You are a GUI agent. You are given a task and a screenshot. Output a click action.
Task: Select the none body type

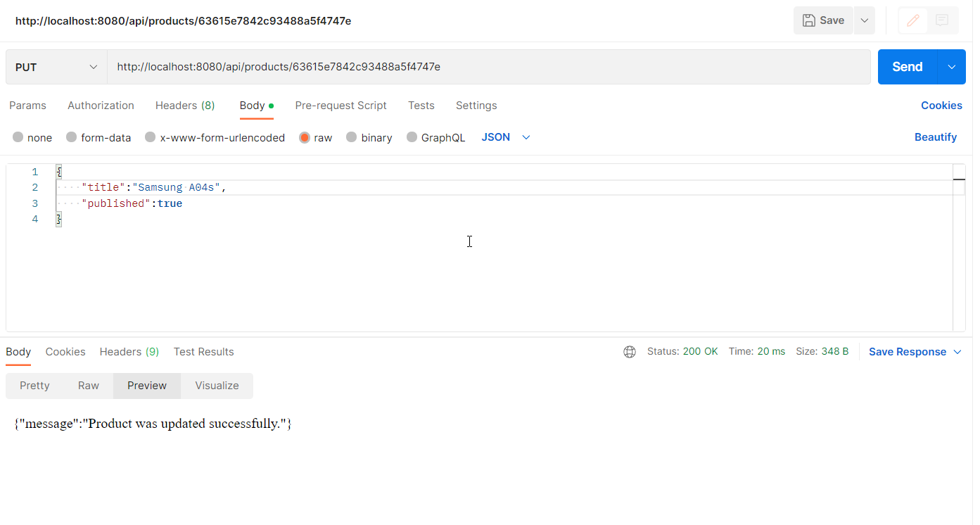[32, 137]
